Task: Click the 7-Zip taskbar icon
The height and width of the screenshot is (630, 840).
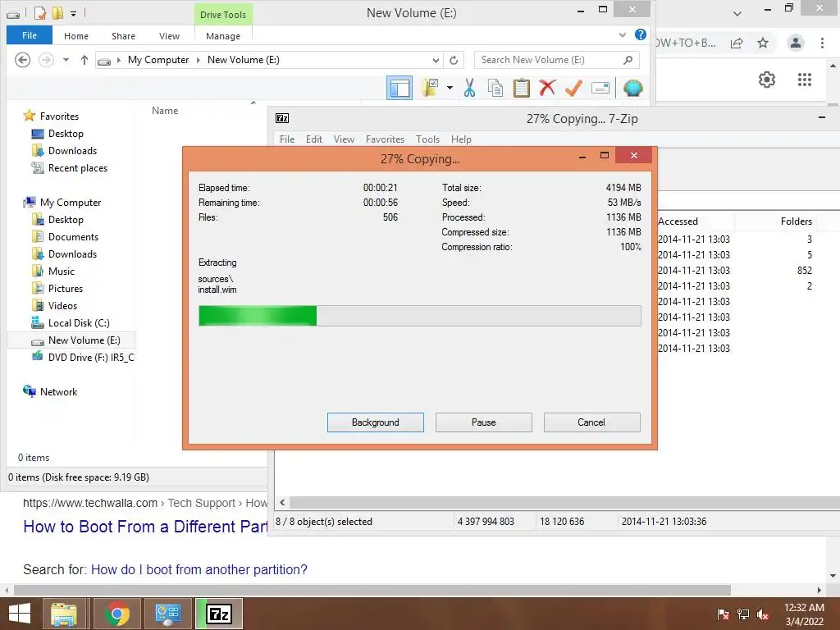Action: 219,614
